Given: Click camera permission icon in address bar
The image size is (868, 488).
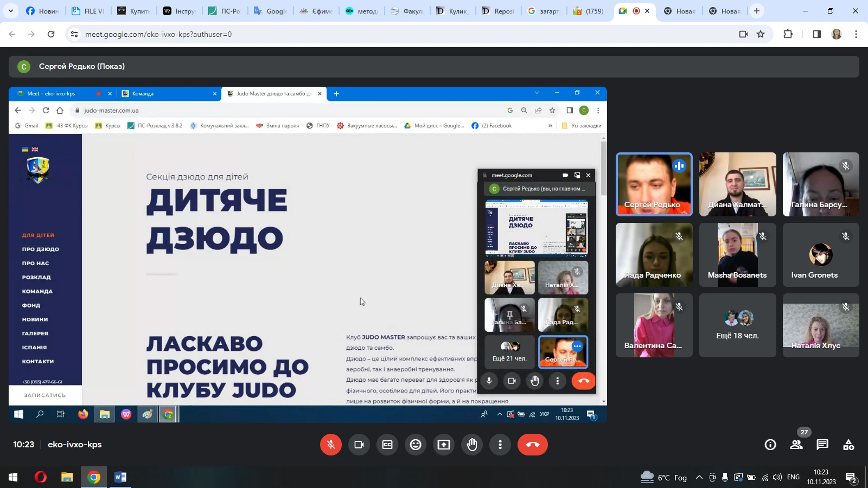Looking at the screenshot, I should coord(743,34).
